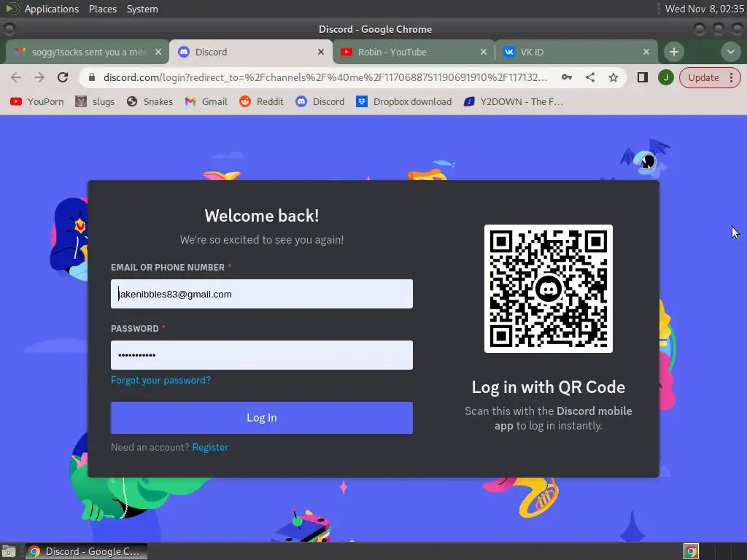Image resolution: width=747 pixels, height=560 pixels.
Task: Click the Chrome icon in bottom tray
Action: click(691, 551)
